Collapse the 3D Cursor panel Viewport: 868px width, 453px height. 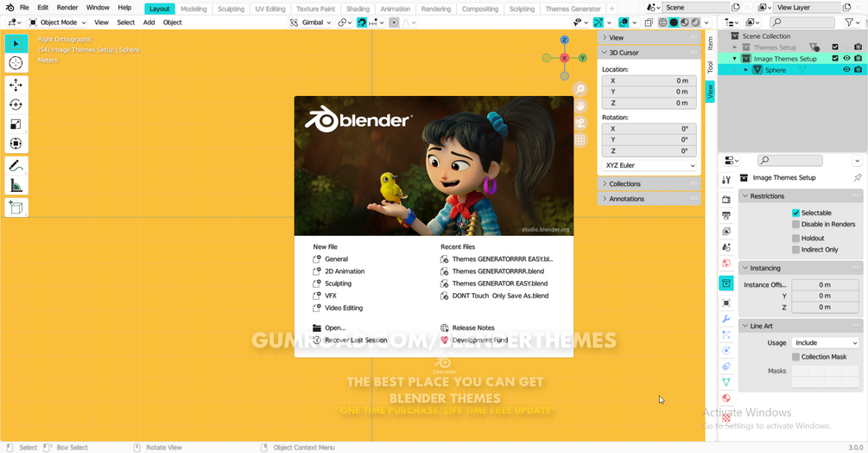[649, 53]
